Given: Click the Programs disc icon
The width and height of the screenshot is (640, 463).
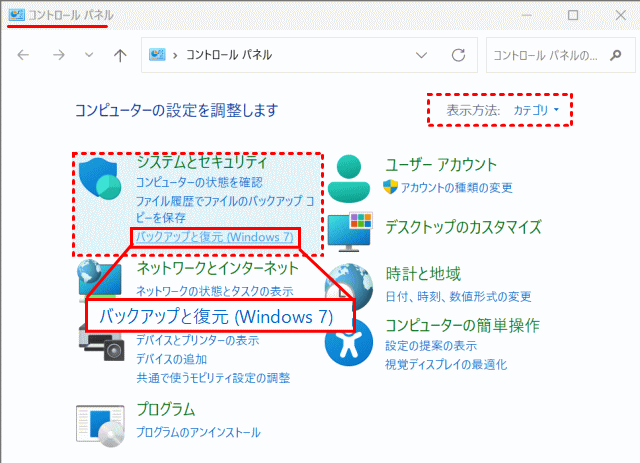Looking at the screenshot, I should 100,426.
